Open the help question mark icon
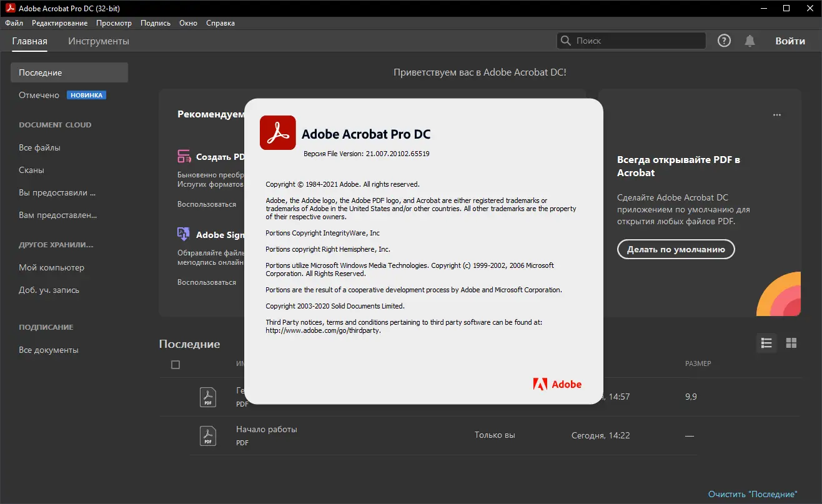 (x=724, y=41)
